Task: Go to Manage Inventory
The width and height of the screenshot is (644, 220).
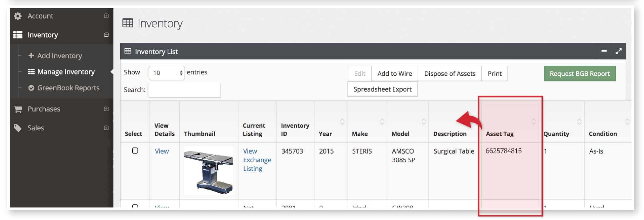Action: (x=66, y=72)
